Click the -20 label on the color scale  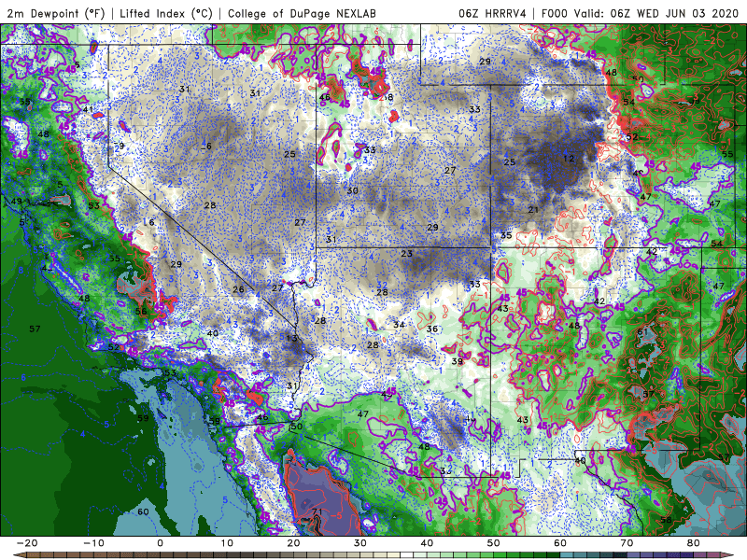click(27, 543)
